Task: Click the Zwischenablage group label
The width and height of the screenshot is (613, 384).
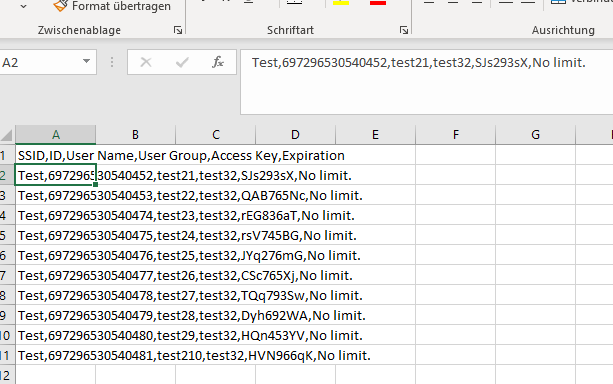Action: click(x=79, y=30)
